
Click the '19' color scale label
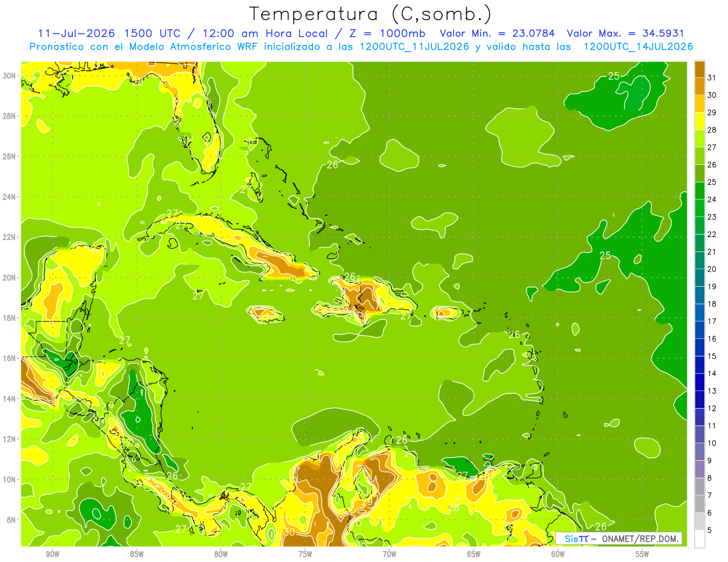[x=712, y=287]
